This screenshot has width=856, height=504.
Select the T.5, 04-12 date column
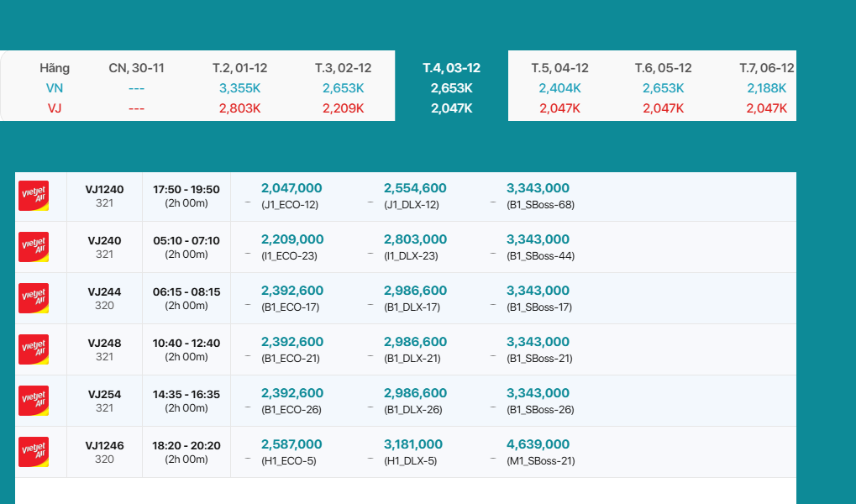[x=559, y=68]
